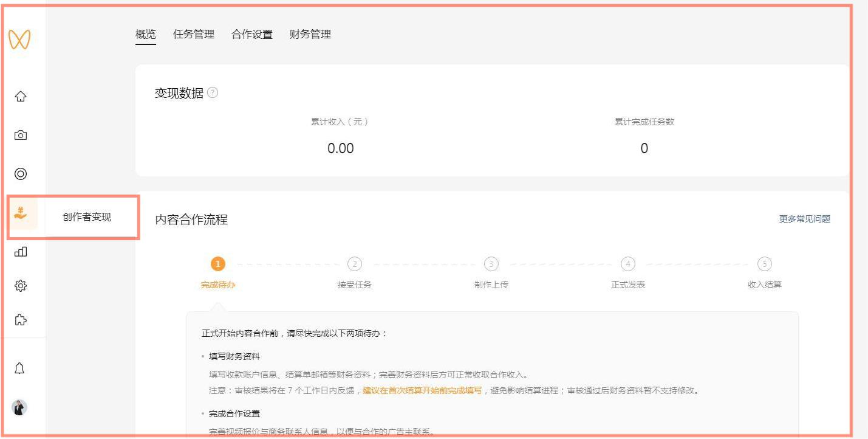Image resolution: width=868 pixels, height=439 pixels.
Task: Open profile via the avatar photo
Action: click(20, 407)
